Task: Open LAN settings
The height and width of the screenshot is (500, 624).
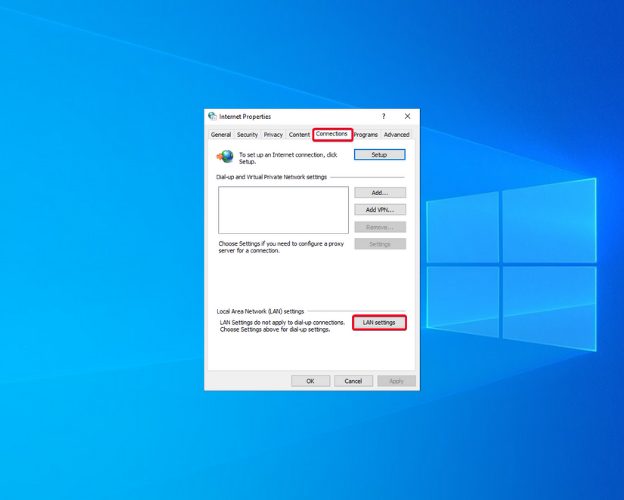Action: pos(379,322)
